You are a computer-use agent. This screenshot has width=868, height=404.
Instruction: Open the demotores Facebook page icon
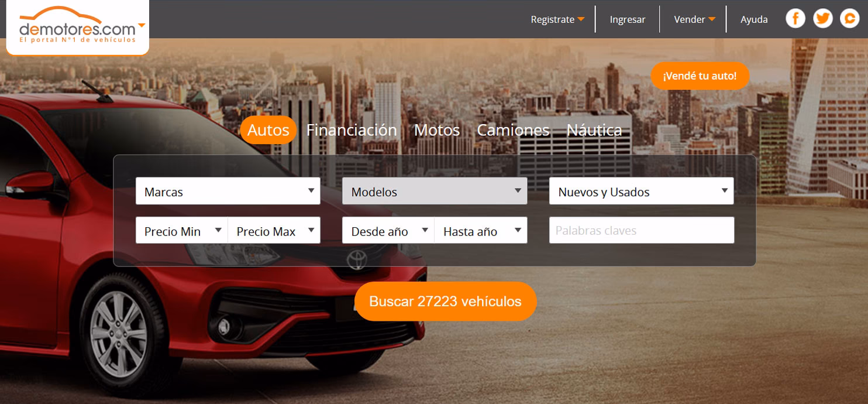coord(795,18)
